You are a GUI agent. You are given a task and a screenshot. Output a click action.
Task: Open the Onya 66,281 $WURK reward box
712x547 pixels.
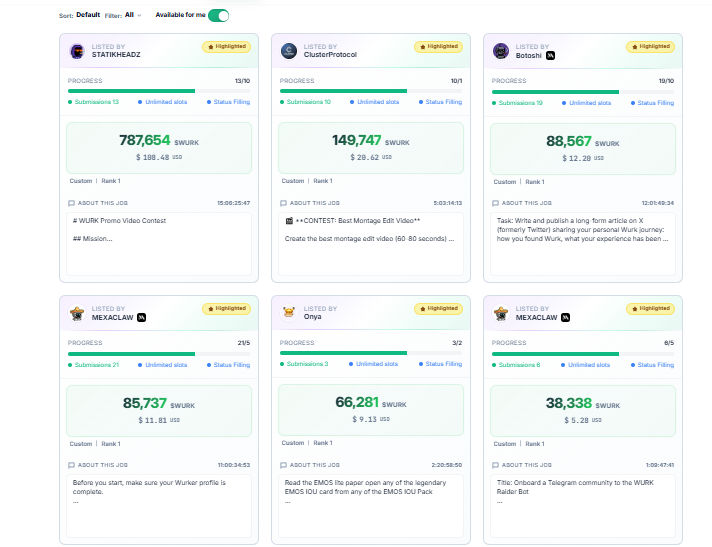(371, 410)
